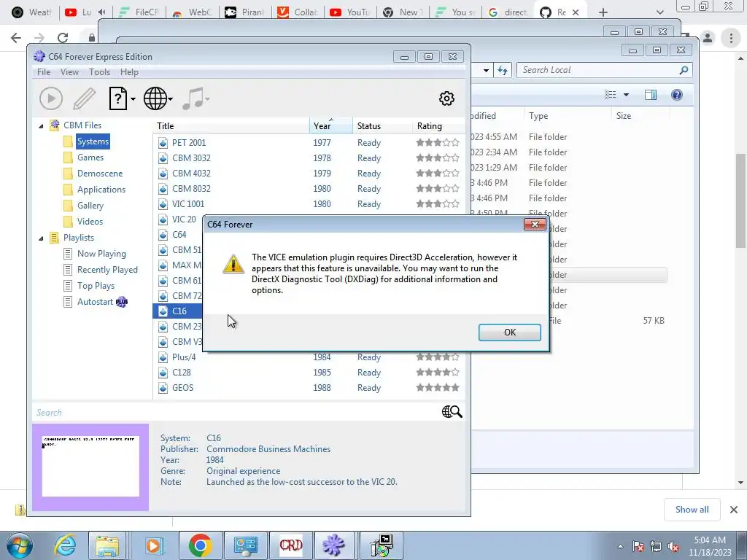Open Chrome from the taskbar
This screenshot has height=560, width=747.
pos(200,545)
